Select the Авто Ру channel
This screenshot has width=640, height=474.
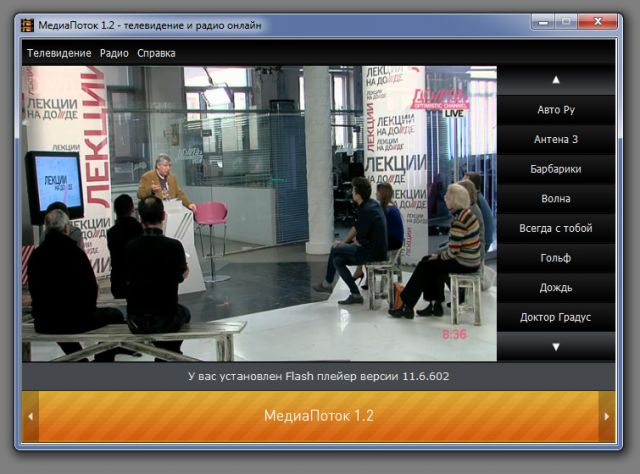[x=556, y=110]
